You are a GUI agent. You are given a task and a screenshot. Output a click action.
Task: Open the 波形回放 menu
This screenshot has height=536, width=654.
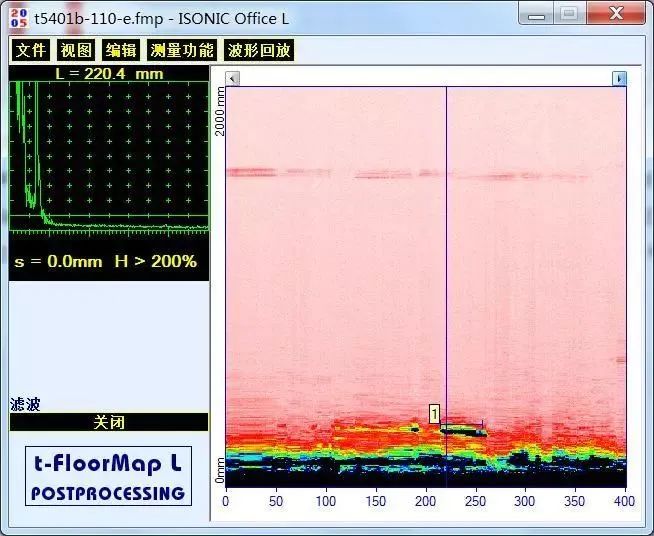click(259, 50)
